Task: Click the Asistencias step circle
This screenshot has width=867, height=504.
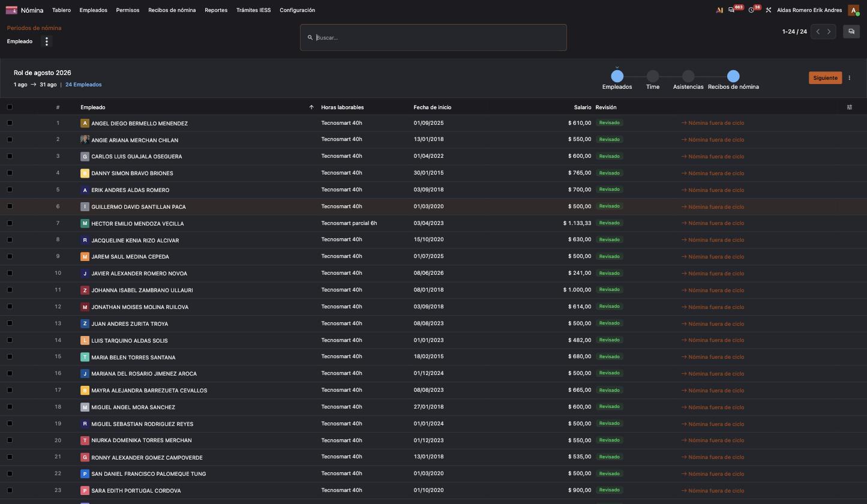Action: 688,76
